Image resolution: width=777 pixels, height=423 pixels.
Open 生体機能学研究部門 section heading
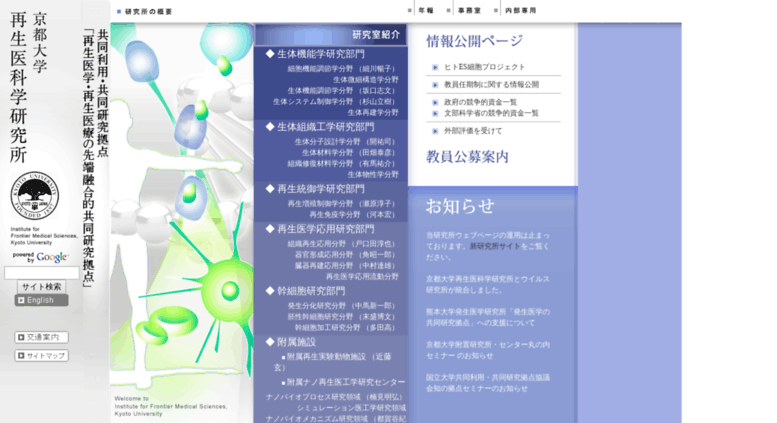point(320,54)
